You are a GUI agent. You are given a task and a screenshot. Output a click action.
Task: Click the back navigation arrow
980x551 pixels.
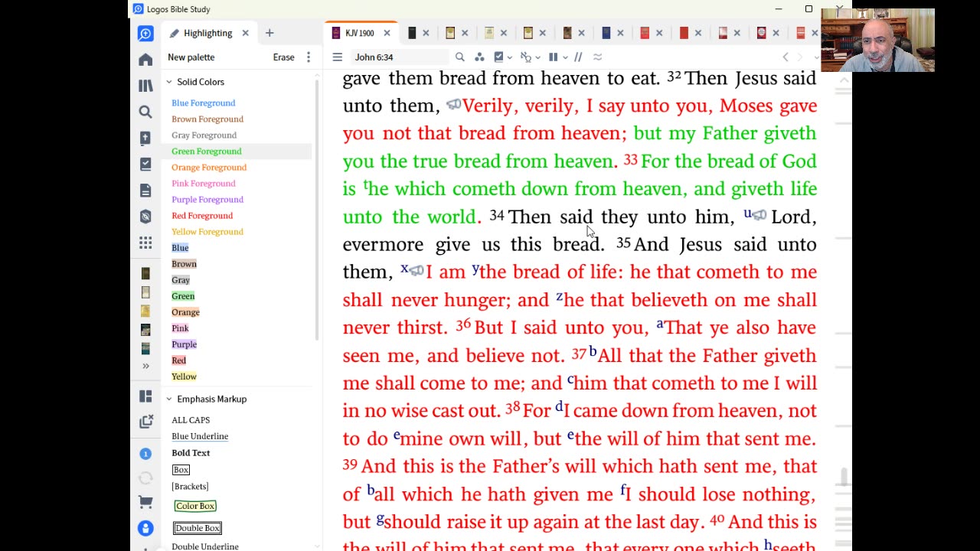[x=785, y=57]
